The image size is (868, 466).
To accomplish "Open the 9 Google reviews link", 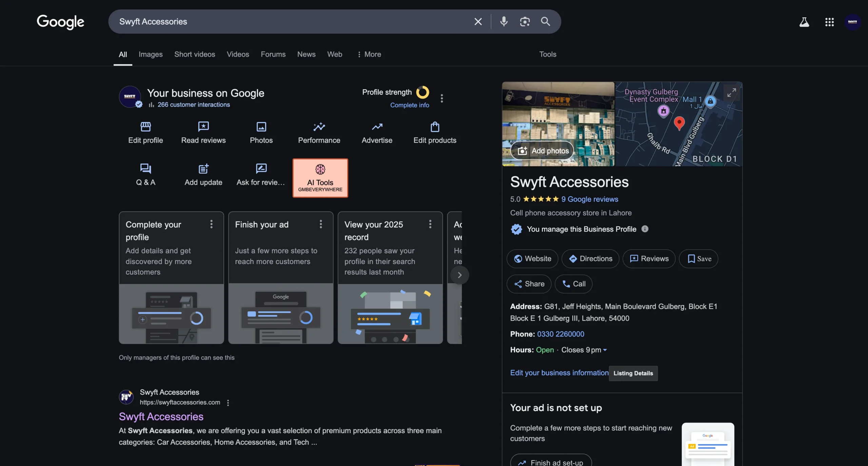I will coord(590,199).
